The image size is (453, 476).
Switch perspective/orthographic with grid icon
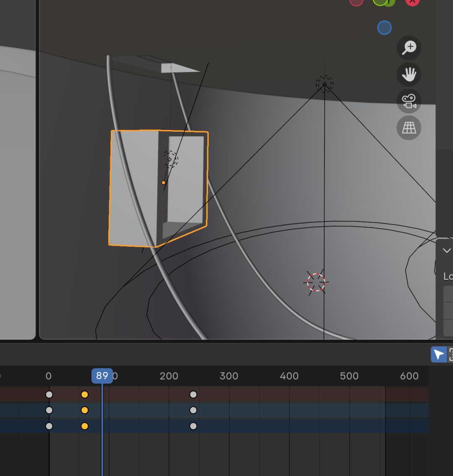point(409,128)
